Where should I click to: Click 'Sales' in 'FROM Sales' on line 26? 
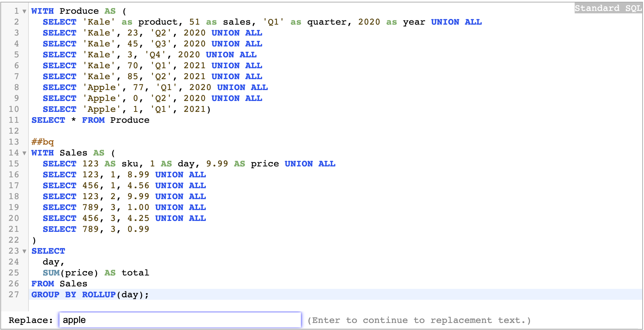74,284
